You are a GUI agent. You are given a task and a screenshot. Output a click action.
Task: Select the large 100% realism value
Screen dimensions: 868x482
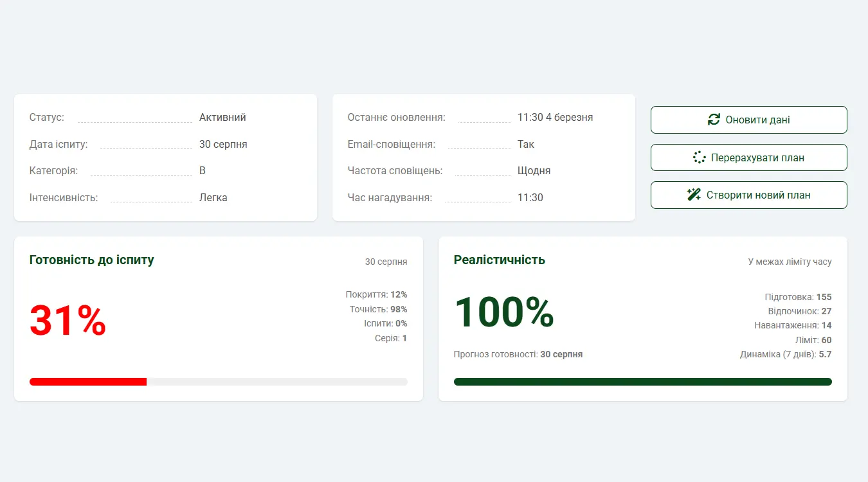coord(504,312)
